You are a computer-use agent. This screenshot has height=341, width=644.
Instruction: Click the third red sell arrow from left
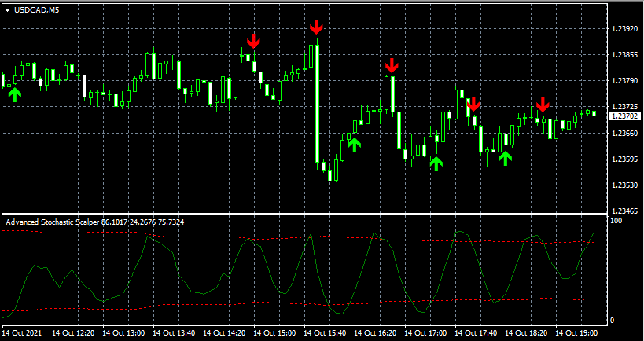tap(392, 65)
